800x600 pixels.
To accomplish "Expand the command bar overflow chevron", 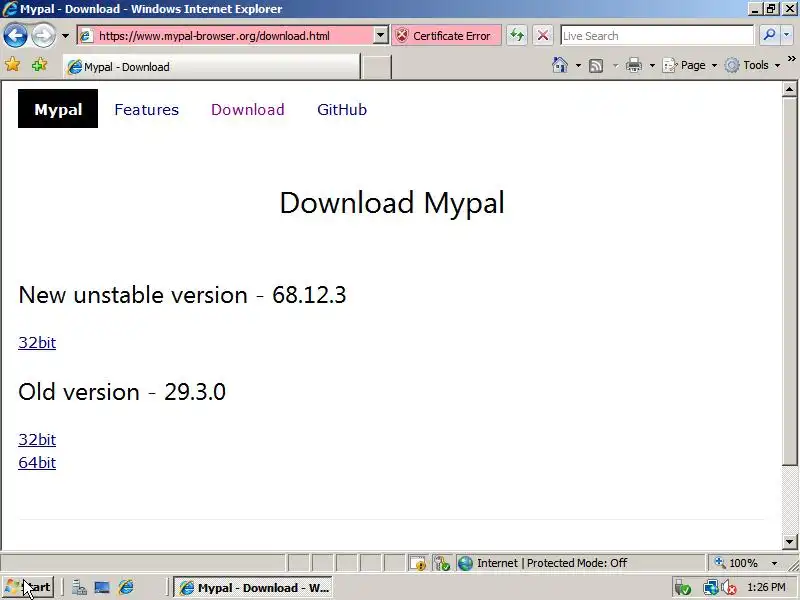I will [791, 59].
